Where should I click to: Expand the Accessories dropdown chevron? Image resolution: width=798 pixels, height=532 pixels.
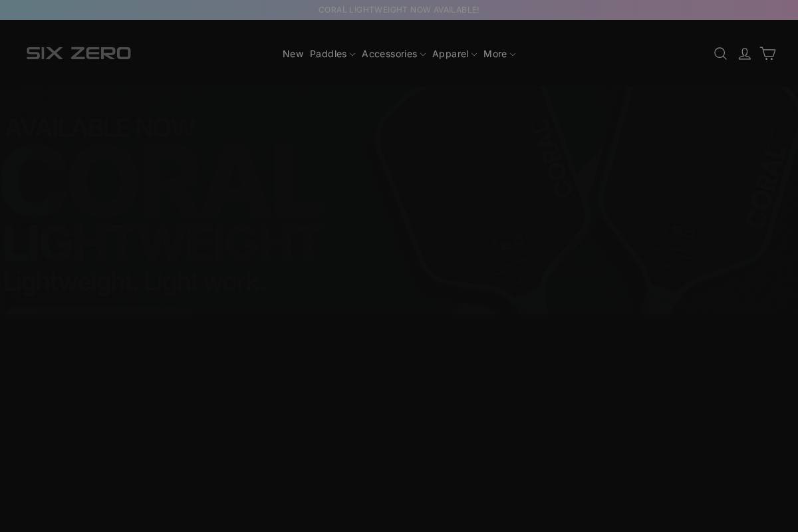coord(423,55)
